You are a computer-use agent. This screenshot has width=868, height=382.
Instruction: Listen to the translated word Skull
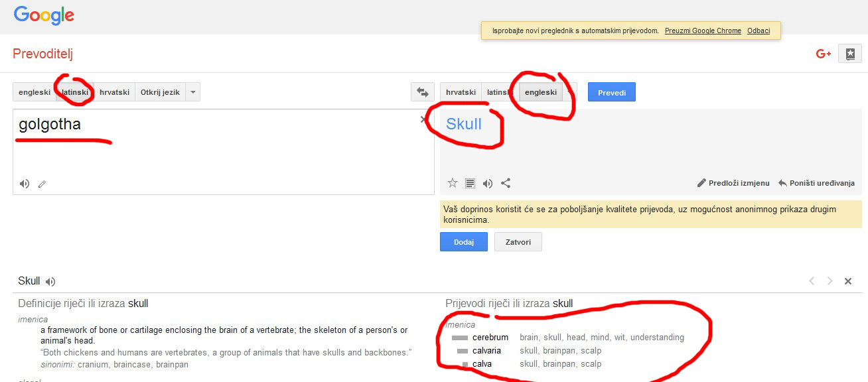click(x=488, y=183)
